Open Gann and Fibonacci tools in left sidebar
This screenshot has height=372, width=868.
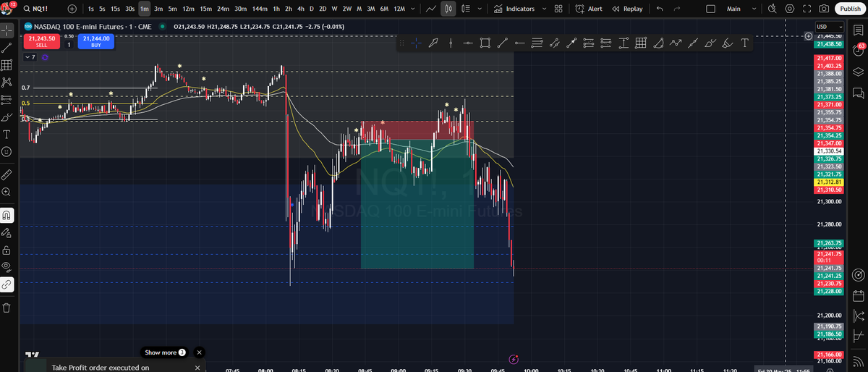[7, 65]
